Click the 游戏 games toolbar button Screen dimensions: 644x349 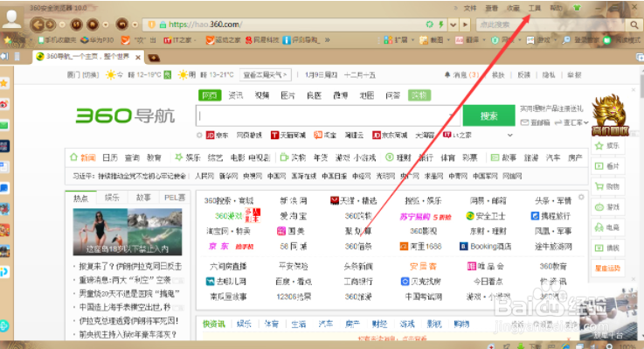[x=539, y=40]
